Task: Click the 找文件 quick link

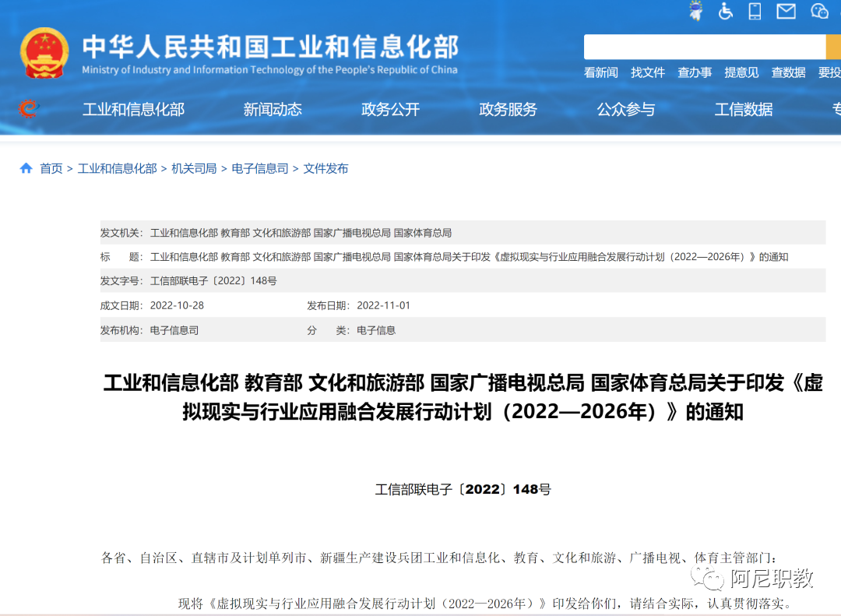Action: [x=648, y=72]
